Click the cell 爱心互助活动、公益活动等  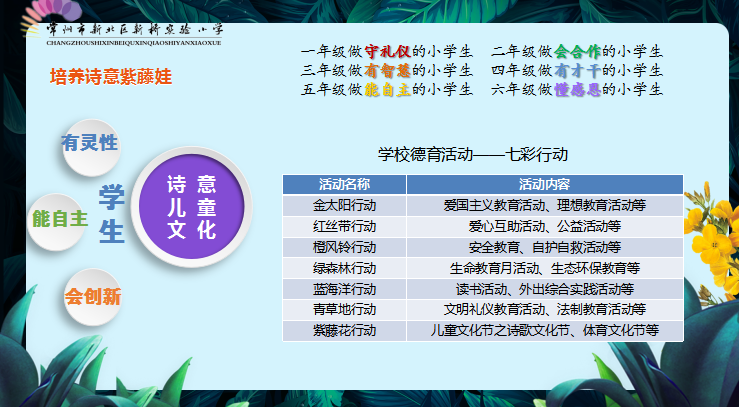[544, 227]
